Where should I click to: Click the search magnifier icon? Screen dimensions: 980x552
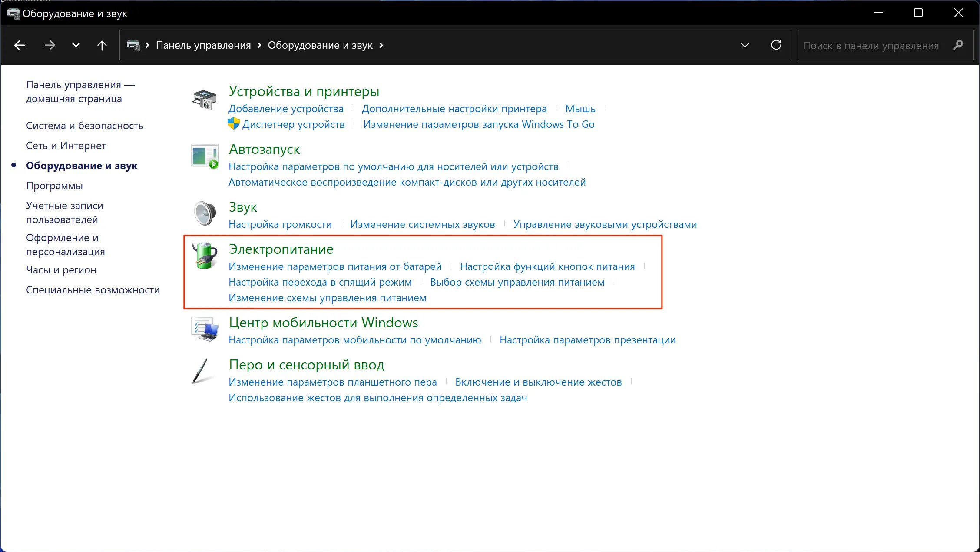(958, 45)
